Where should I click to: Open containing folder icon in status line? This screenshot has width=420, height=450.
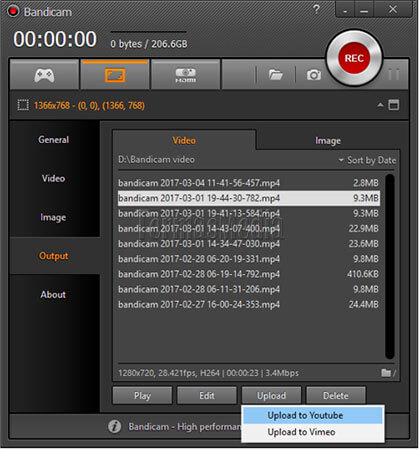[x=386, y=373]
